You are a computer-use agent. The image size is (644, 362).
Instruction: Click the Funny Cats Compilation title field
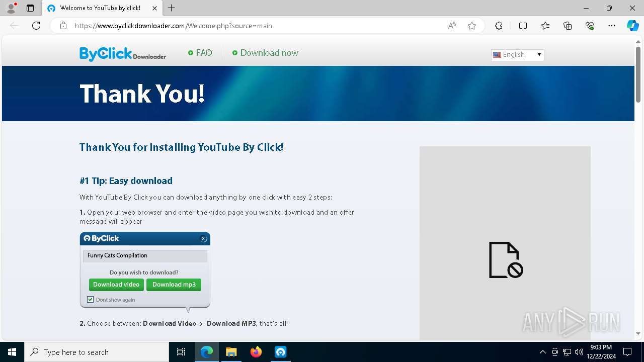pos(145,256)
